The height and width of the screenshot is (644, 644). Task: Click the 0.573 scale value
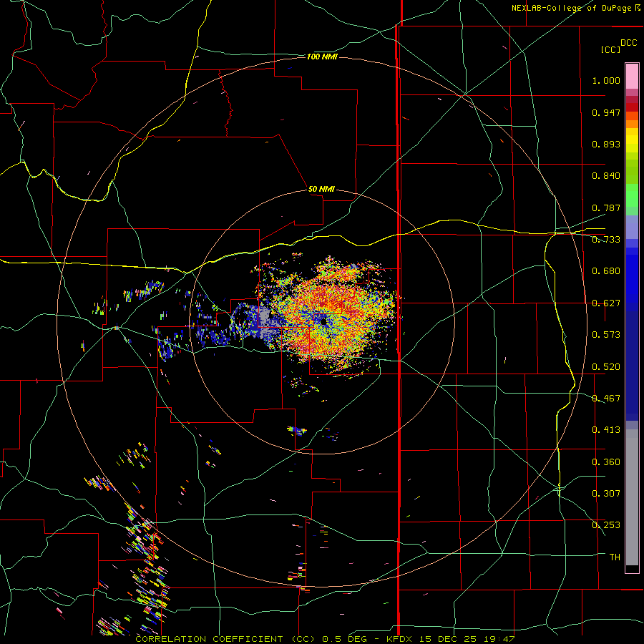pyautogui.click(x=606, y=335)
